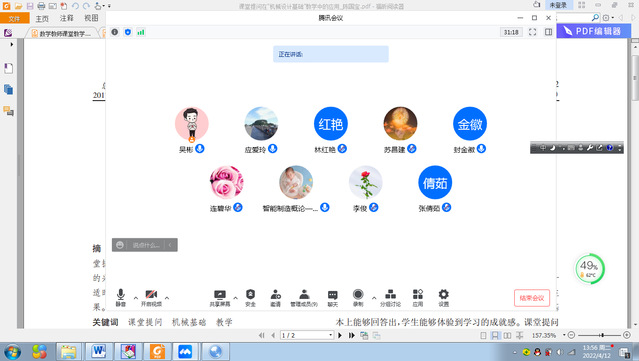Open breakout rooms 分组讨论

(x=390, y=297)
